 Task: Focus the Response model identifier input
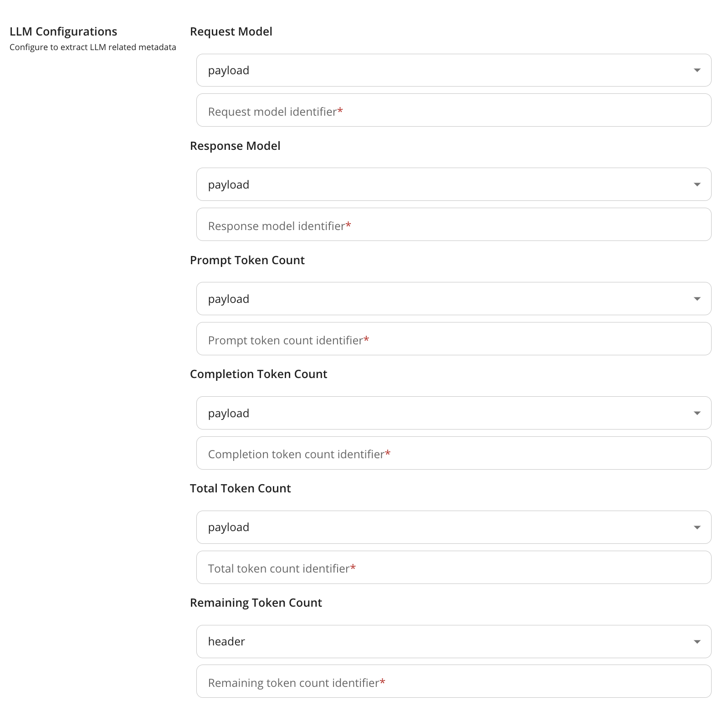click(x=453, y=225)
